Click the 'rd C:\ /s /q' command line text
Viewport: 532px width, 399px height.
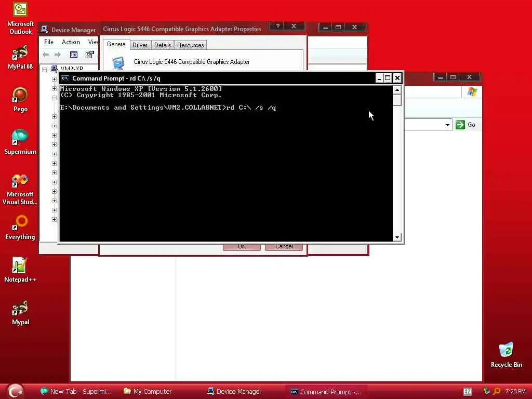[x=251, y=108]
